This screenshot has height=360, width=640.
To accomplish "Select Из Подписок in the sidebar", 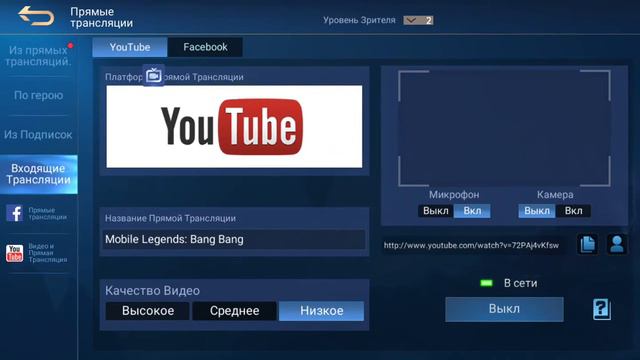I will coord(38,135).
